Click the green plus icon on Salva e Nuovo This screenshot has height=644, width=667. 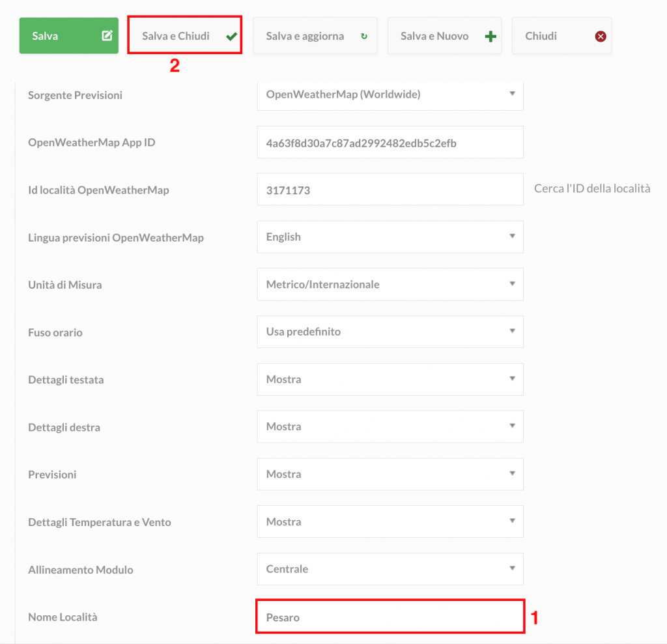click(x=490, y=37)
